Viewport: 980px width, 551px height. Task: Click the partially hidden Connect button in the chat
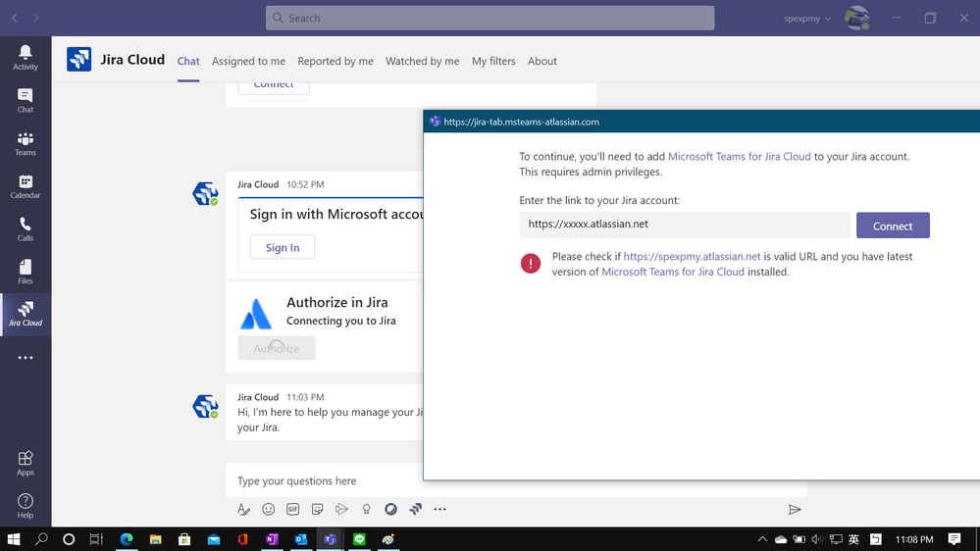pyautogui.click(x=273, y=87)
